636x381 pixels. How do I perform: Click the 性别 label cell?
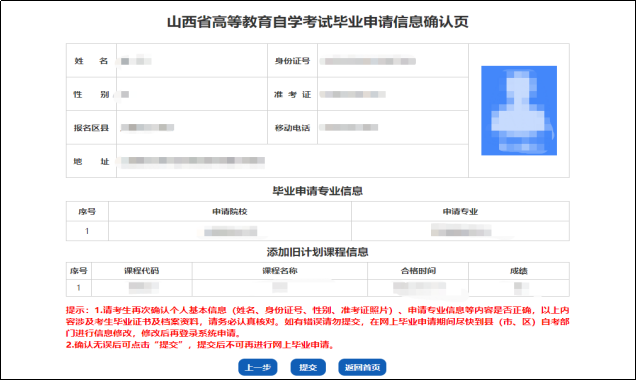click(91, 94)
